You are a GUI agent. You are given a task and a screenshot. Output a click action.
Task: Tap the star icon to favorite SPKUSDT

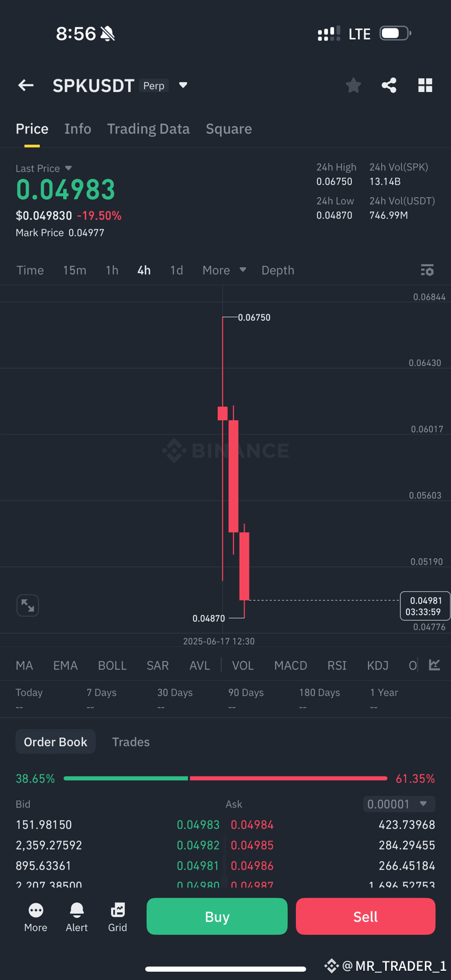(353, 85)
